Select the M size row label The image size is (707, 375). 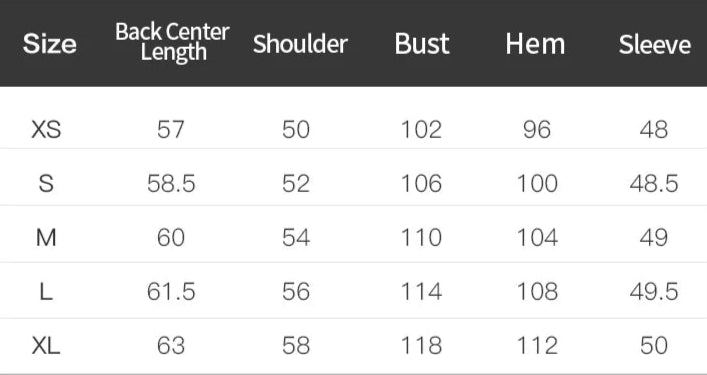click(x=46, y=238)
